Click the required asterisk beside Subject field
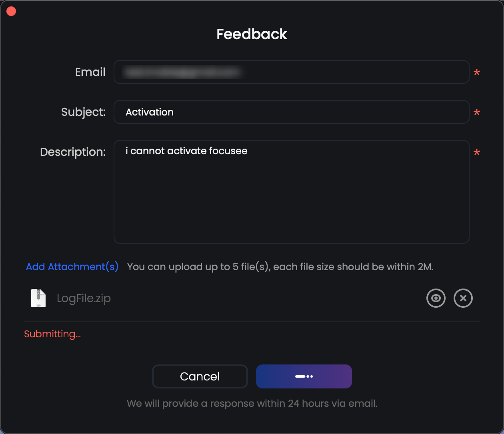 click(x=476, y=113)
